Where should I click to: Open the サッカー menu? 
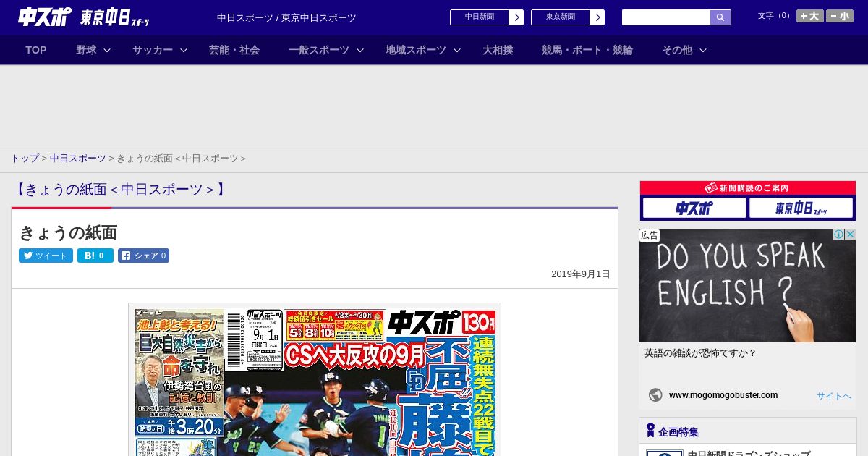153,50
